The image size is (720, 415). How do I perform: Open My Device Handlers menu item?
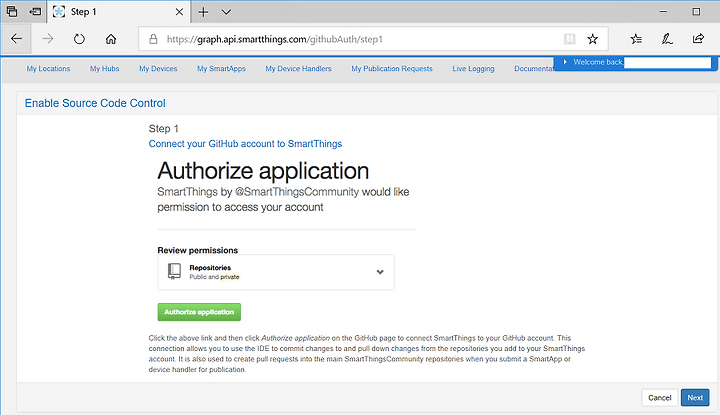pos(298,68)
